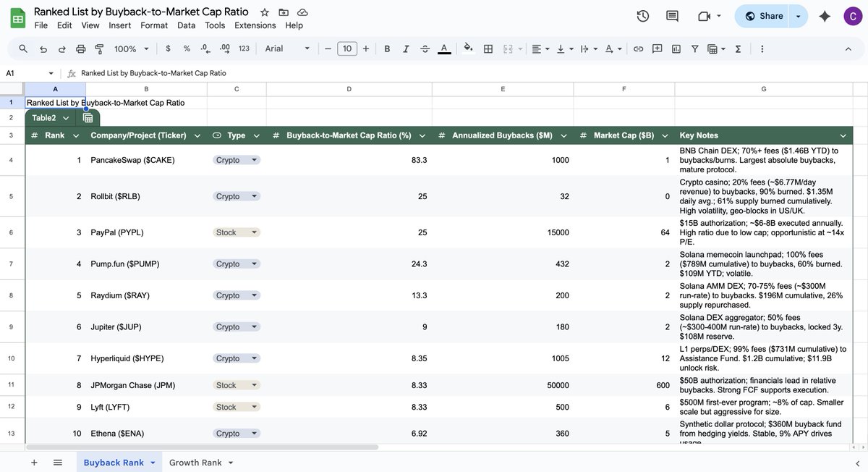Decrease the font size
The height and width of the screenshot is (472, 868).
(328, 49)
